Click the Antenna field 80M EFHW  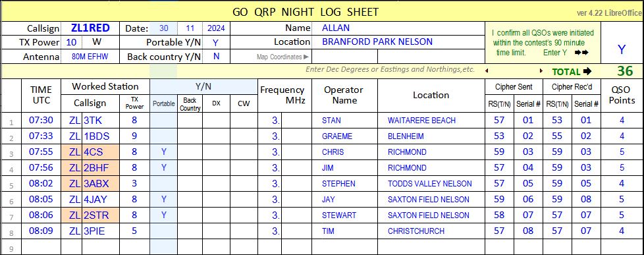[x=90, y=57]
